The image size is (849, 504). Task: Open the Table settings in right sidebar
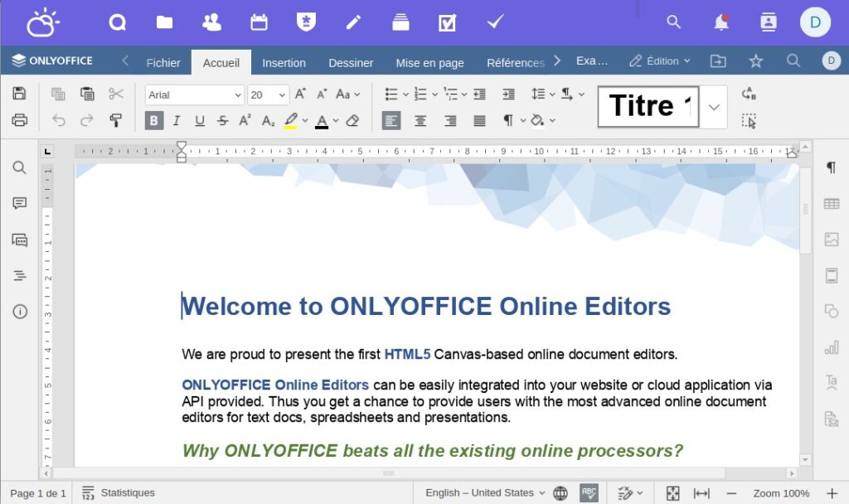coord(831,204)
